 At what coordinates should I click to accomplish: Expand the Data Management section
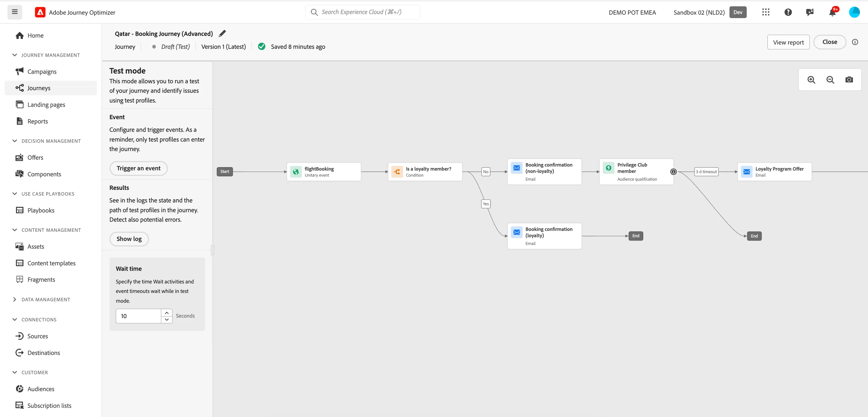click(14, 299)
